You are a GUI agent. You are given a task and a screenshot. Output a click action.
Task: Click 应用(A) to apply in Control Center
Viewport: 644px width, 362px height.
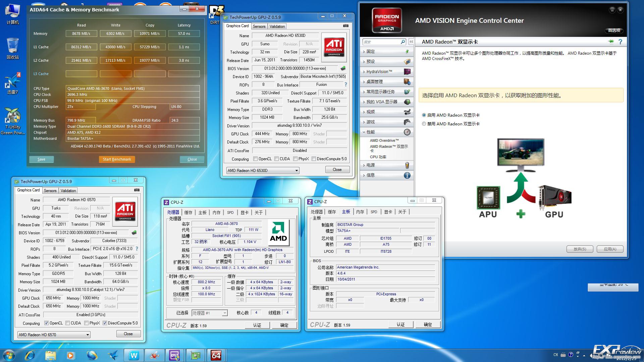[x=610, y=249]
